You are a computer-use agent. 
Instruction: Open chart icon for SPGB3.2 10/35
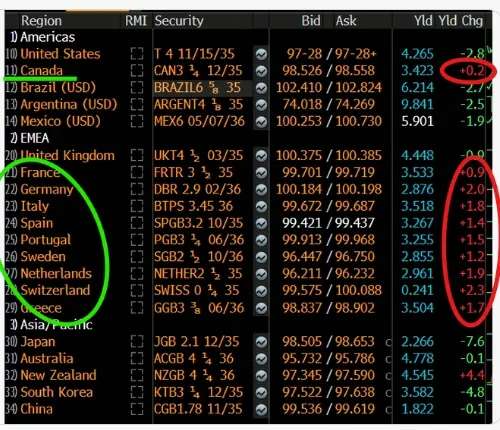point(261,223)
